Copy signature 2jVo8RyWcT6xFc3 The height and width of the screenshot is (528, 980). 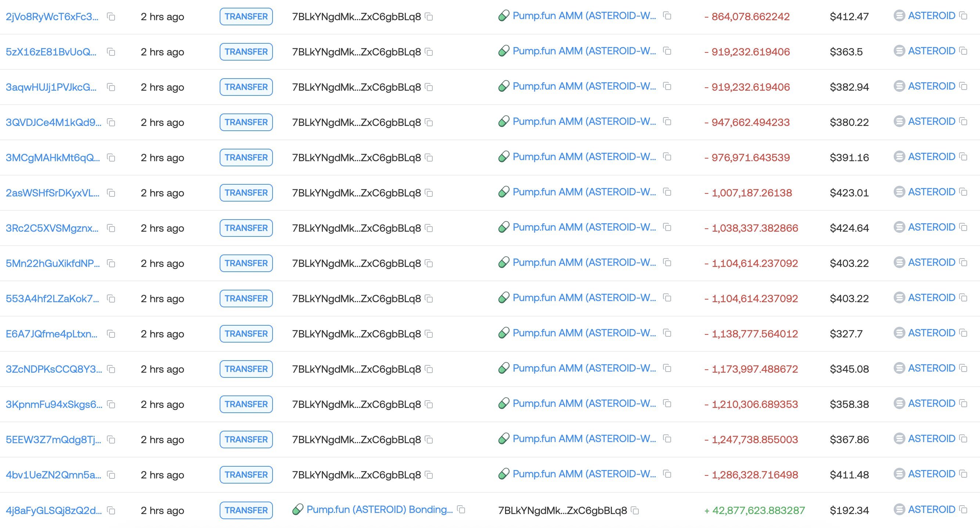111,17
